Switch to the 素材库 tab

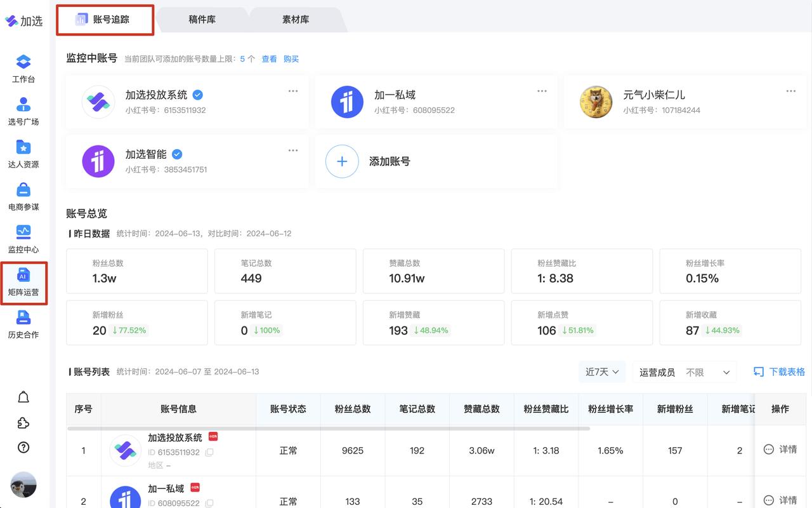click(x=296, y=20)
